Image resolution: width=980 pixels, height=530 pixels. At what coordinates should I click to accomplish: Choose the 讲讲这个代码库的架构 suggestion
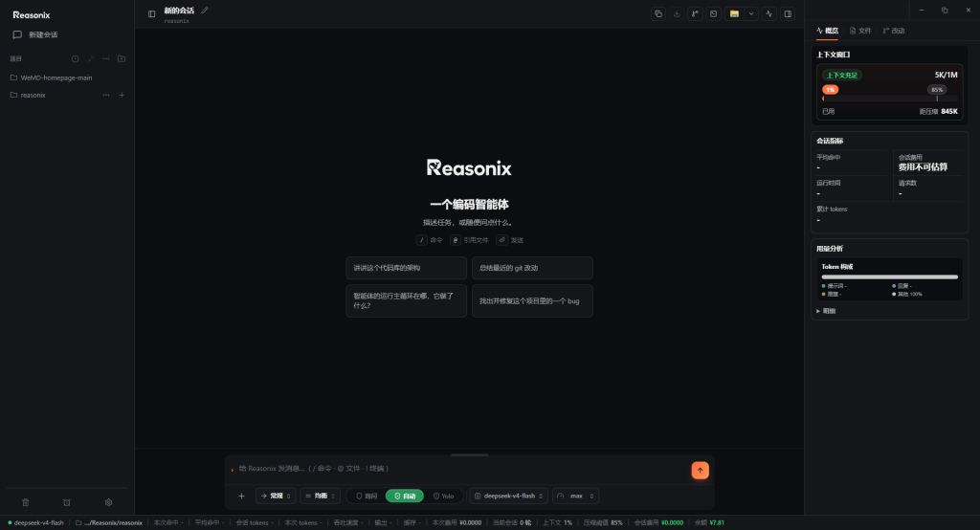[x=406, y=268]
